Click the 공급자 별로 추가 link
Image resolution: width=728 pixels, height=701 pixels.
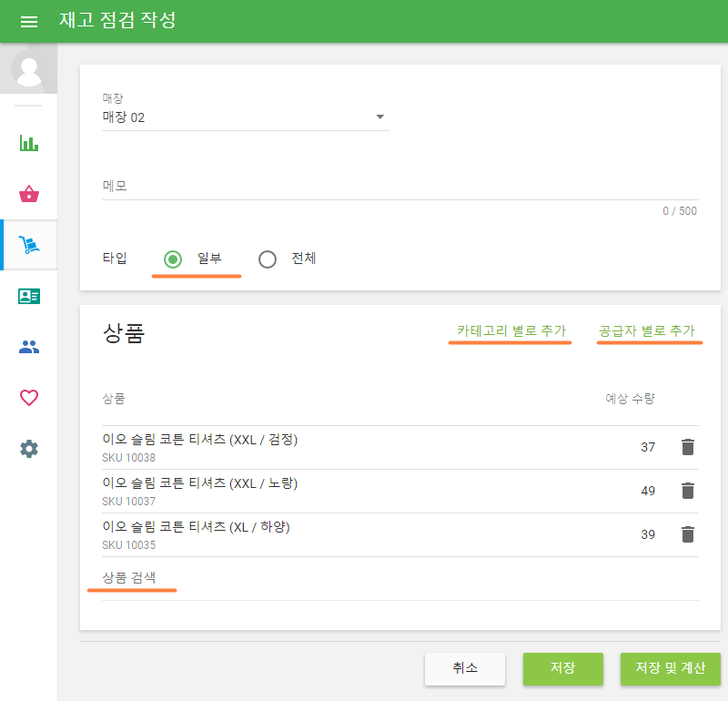(x=649, y=330)
